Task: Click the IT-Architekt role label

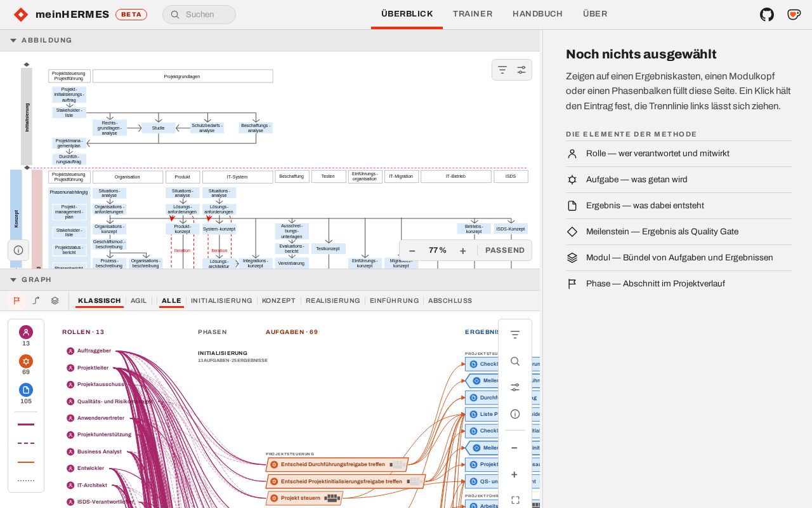Action: [92, 485]
